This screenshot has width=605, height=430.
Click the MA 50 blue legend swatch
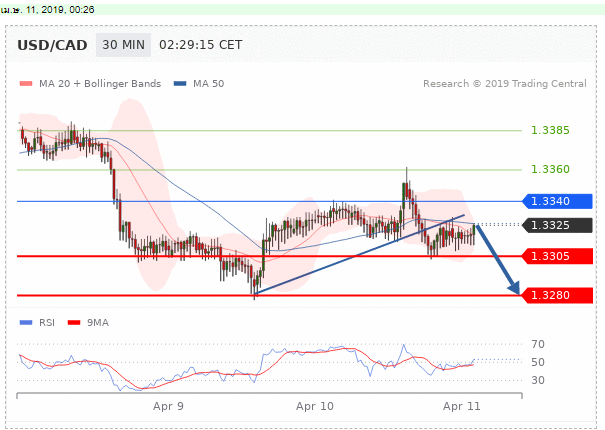click(180, 83)
